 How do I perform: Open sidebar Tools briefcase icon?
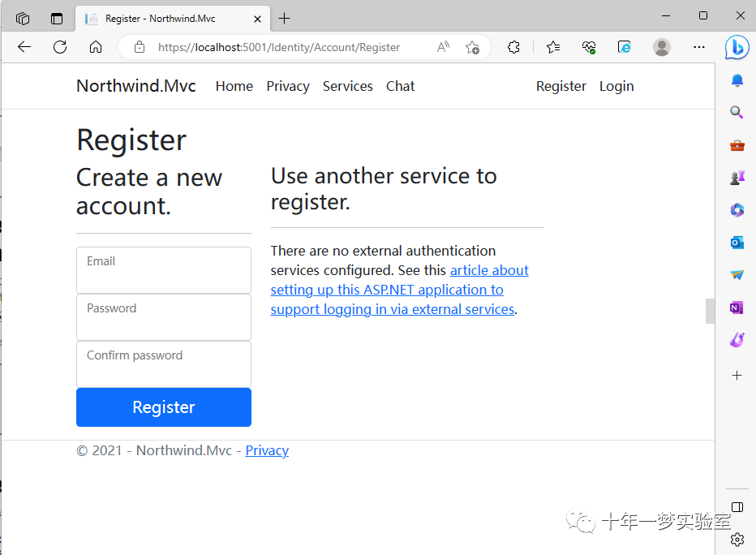point(737,145)
